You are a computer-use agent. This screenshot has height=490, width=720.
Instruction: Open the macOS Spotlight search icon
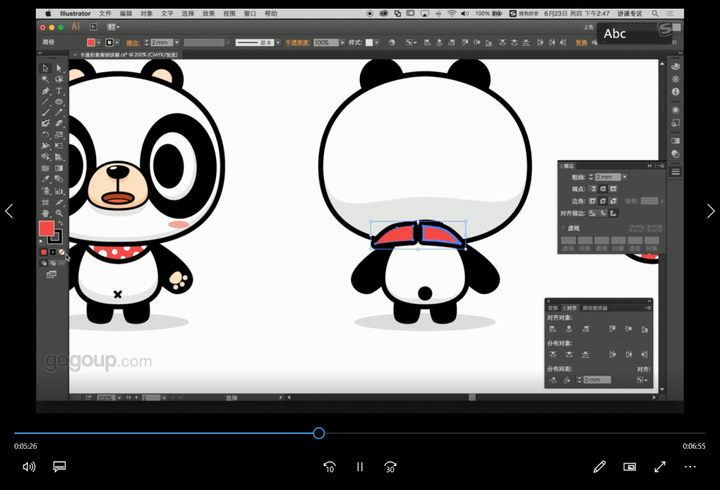point(655,13)
